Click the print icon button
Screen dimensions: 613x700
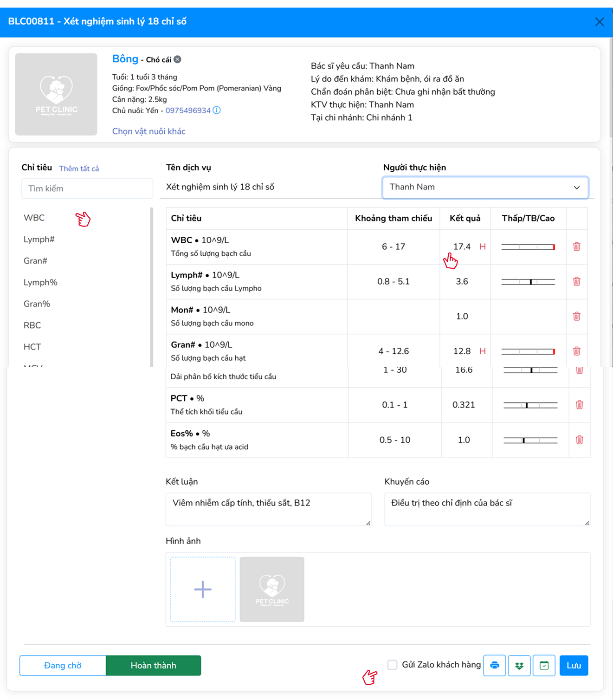point(494,665)
